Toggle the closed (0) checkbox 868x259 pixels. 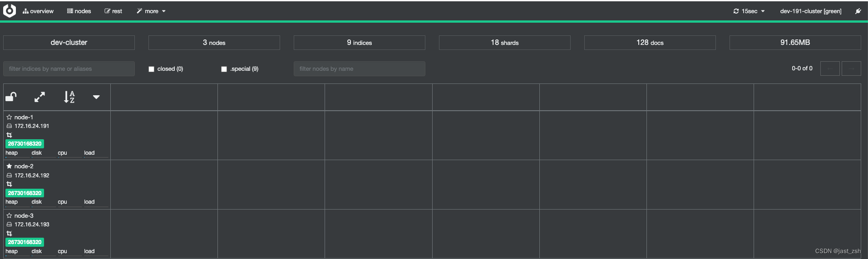coord(152,69)
